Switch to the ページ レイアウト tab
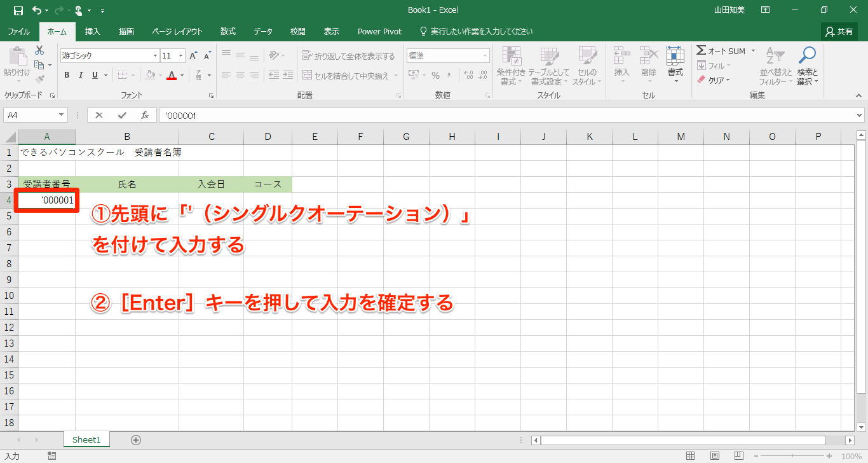The width and height of the screenshot is (868, 463). pos(177,31)
